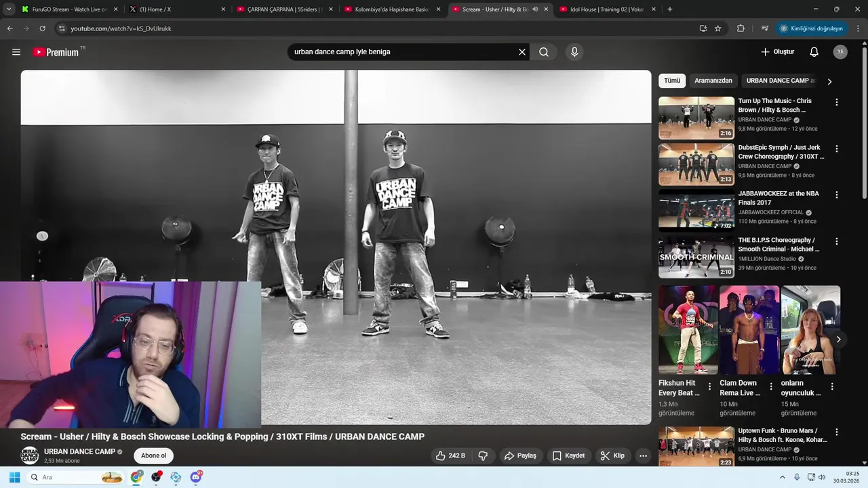This screenshot has height=488, width=868.
Task: Clear the YouTube search box text
Action: tap(522, 52)
